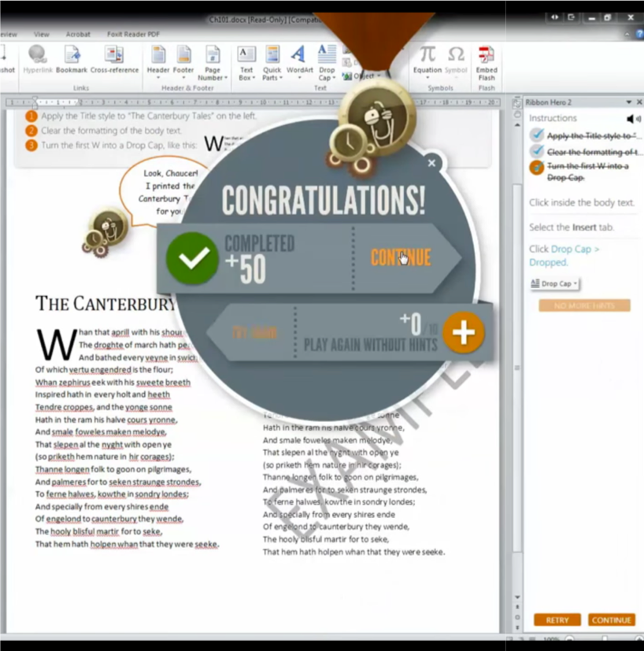This screenshot has height=651, width=644.
Task: Open the Object dropdown in the Text group
Action: pos(361,76)
